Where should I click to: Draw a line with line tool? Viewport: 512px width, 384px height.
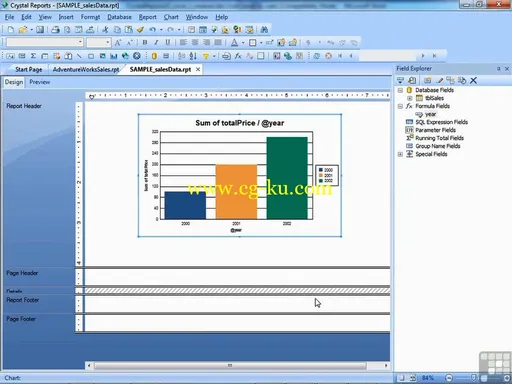coord(79,56)
